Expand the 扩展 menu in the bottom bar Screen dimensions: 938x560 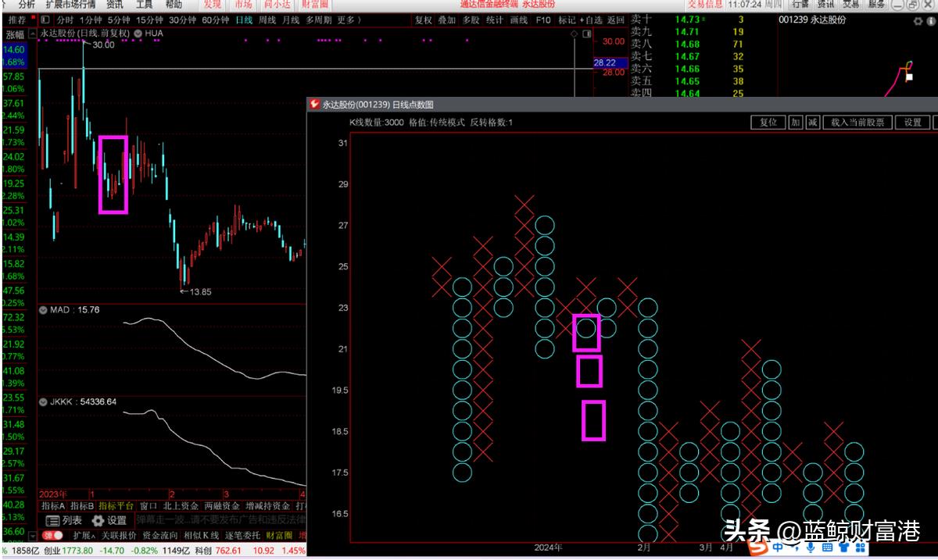click(x=83, y=535)
